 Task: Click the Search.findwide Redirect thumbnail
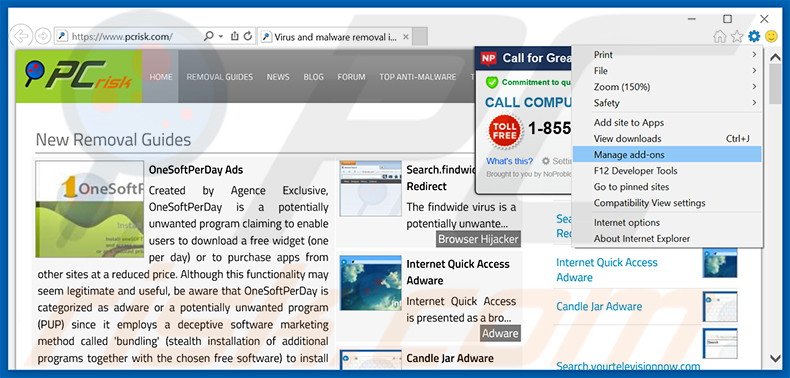pyautogui.click(x=370, y=188)
